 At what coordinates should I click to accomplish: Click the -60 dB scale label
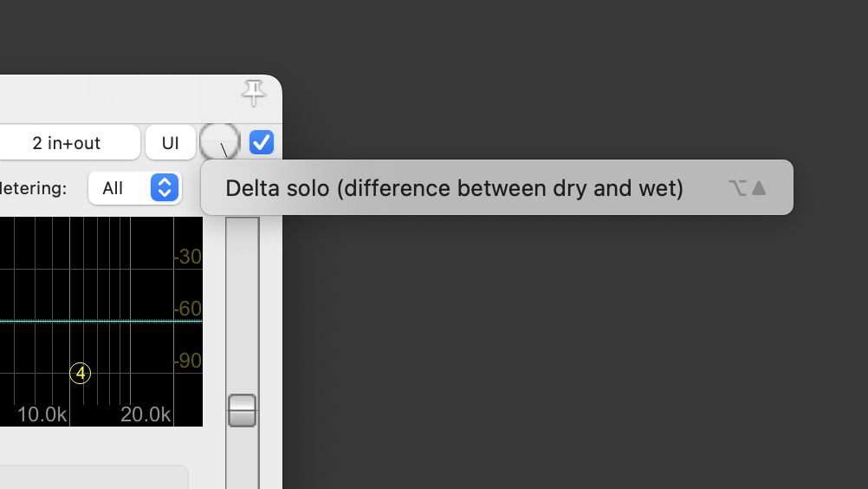tap(187, 309)
